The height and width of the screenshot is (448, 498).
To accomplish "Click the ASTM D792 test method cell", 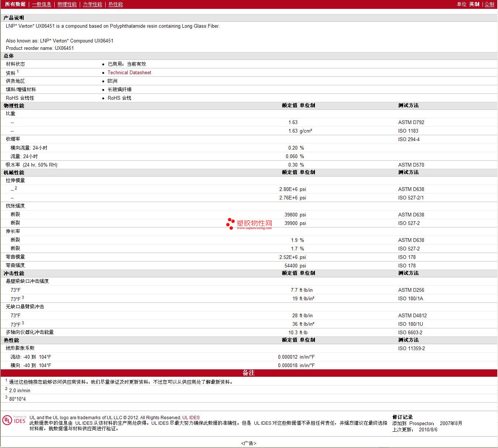I will point(411,122).
